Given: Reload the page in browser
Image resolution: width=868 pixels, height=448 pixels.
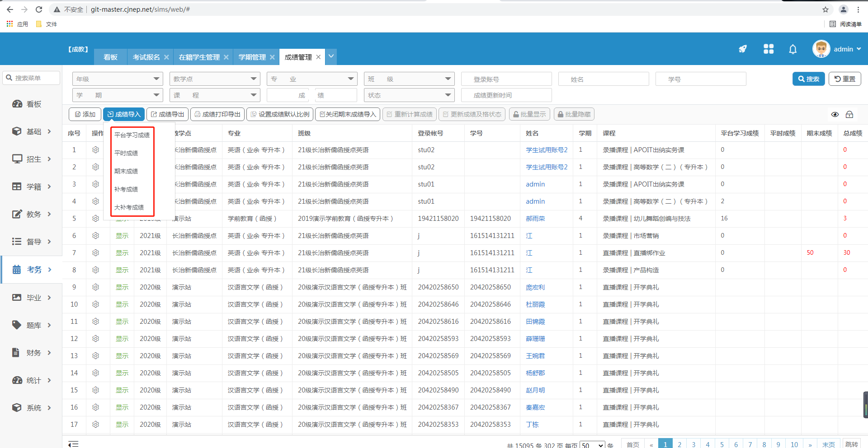Looking at the screenshot, I should pyautogui.click(x=39, y=9).
